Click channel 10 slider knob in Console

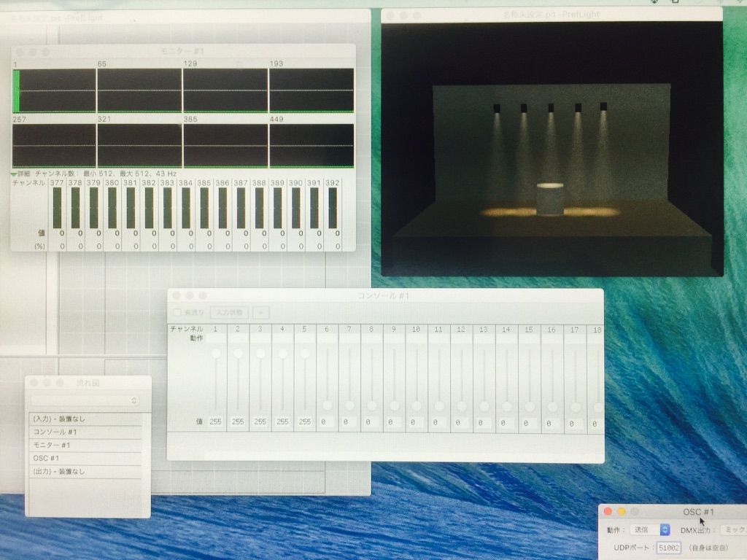point(417,405)
